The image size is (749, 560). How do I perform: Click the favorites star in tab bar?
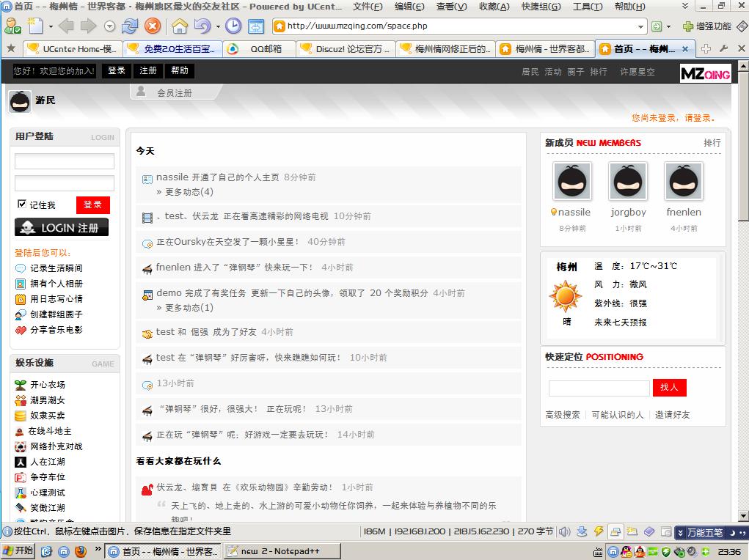click(x=11, y=48)
